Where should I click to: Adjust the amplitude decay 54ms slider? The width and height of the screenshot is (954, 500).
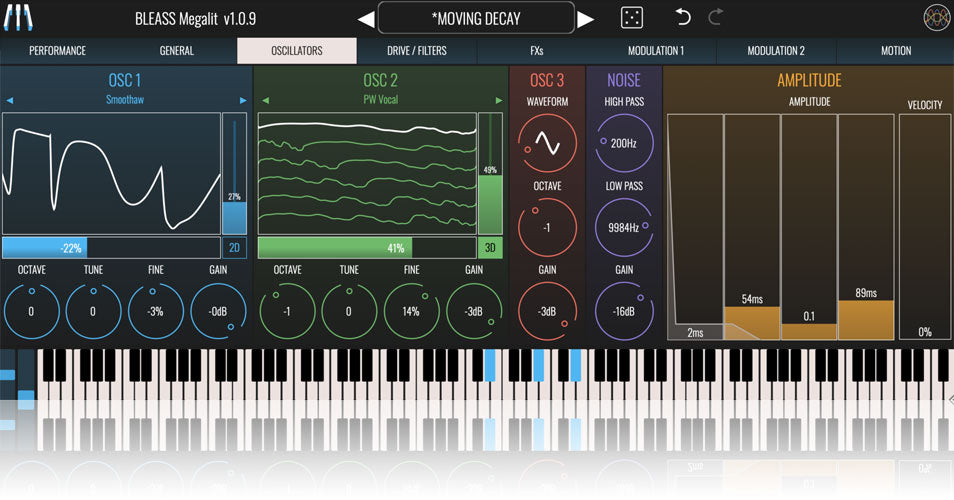[x=752, y=227]
